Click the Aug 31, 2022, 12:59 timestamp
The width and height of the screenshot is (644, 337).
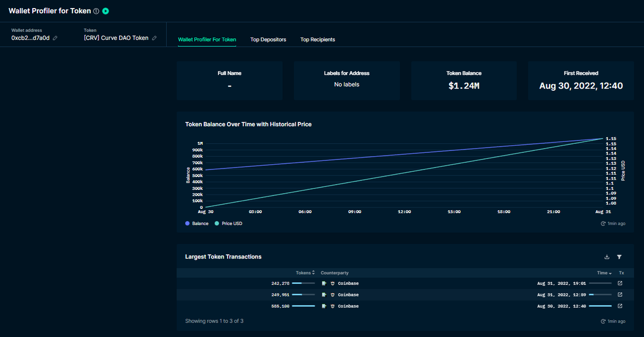561,295
